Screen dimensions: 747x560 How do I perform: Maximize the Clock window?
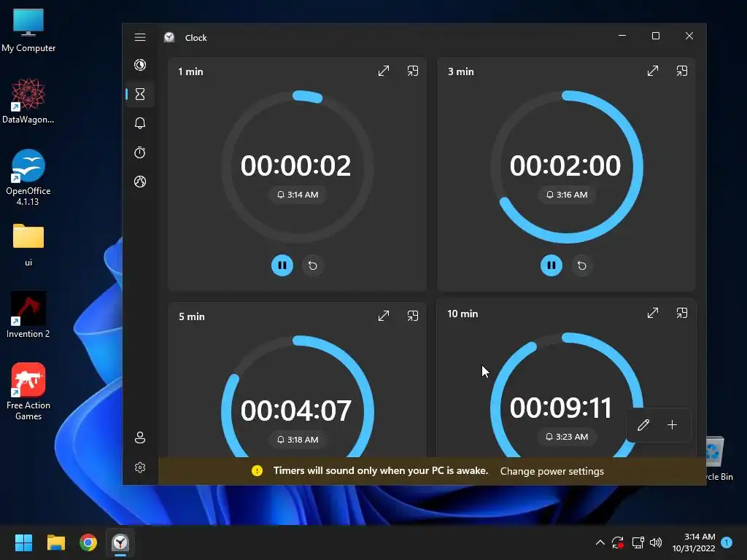pyautogui.click(x=656, y=36)
